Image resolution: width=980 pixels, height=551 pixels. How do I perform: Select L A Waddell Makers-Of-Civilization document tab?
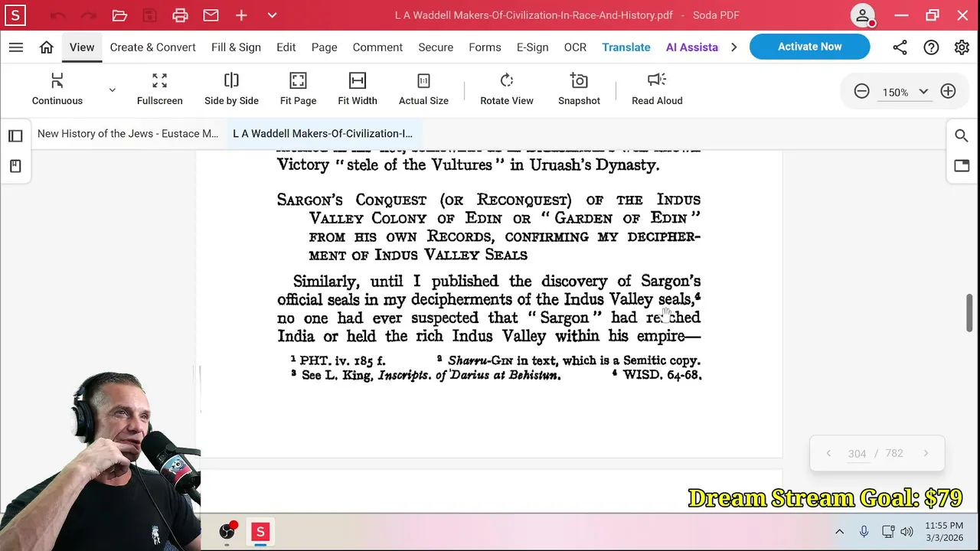[x=322, y=134]
